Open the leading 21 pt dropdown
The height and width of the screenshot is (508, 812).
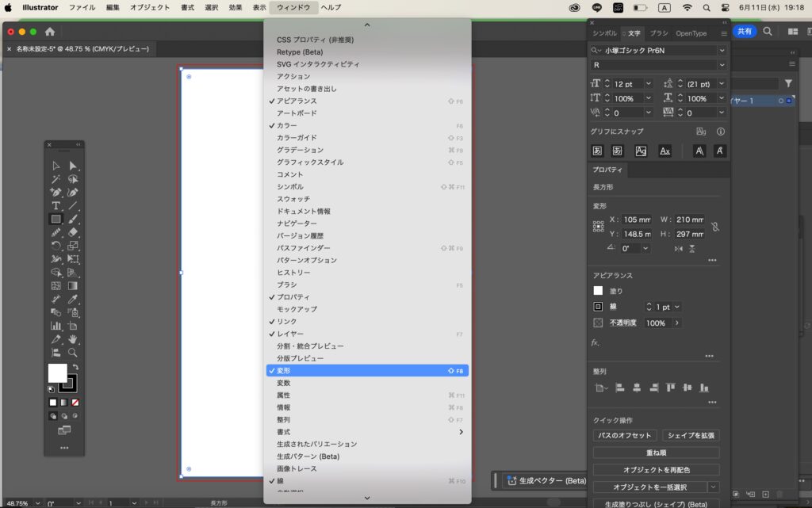(722, 84)
